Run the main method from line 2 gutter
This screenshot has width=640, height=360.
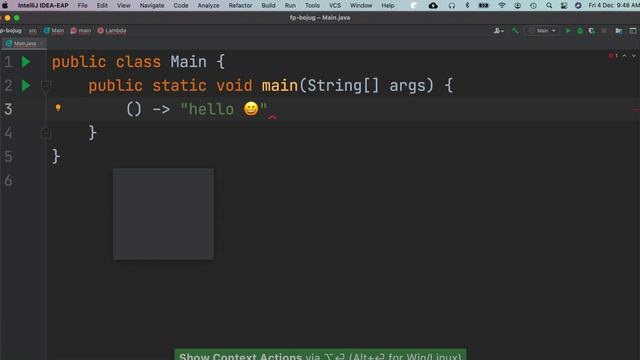click(x=26, y=86)
